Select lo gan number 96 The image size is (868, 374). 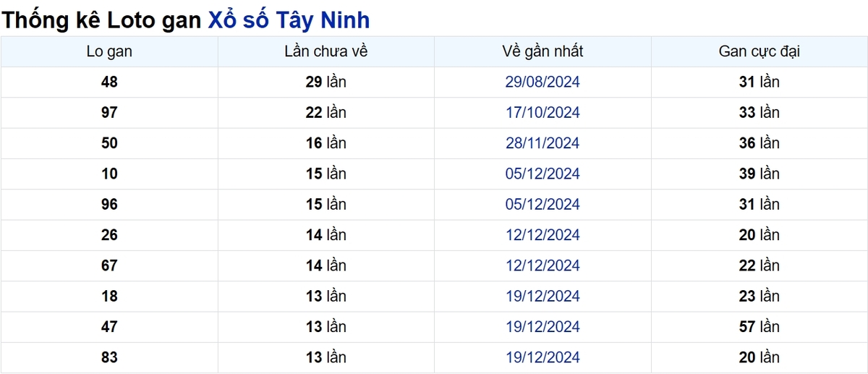click(x=109, y=205)
